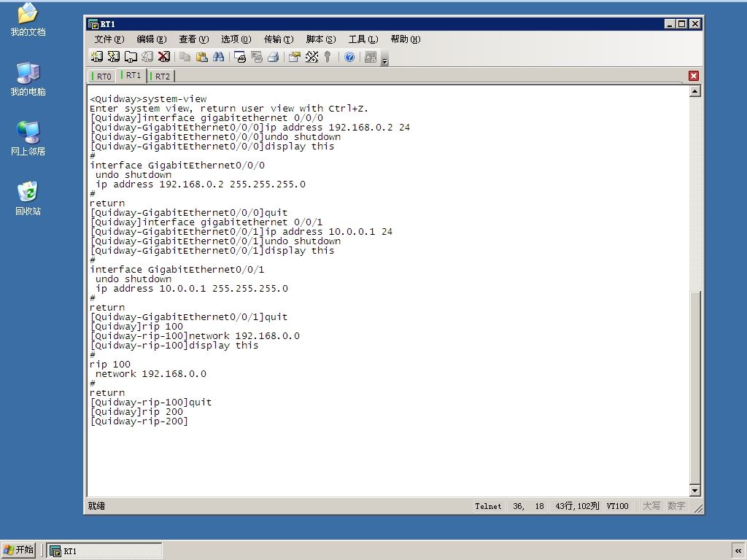This screenshot has width=747, height=560.
Task: Maximize the RT1 window
Action: [x=682, y=24]
